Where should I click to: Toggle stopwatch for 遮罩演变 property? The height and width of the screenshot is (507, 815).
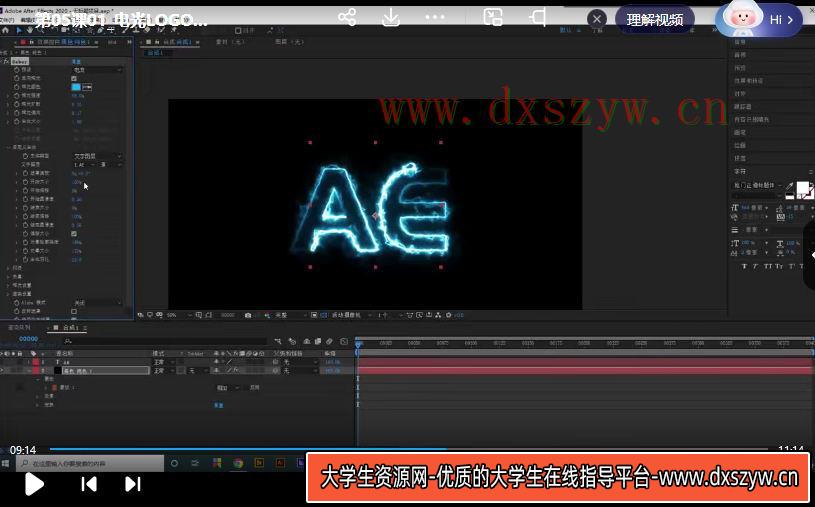tap(25, 173)
